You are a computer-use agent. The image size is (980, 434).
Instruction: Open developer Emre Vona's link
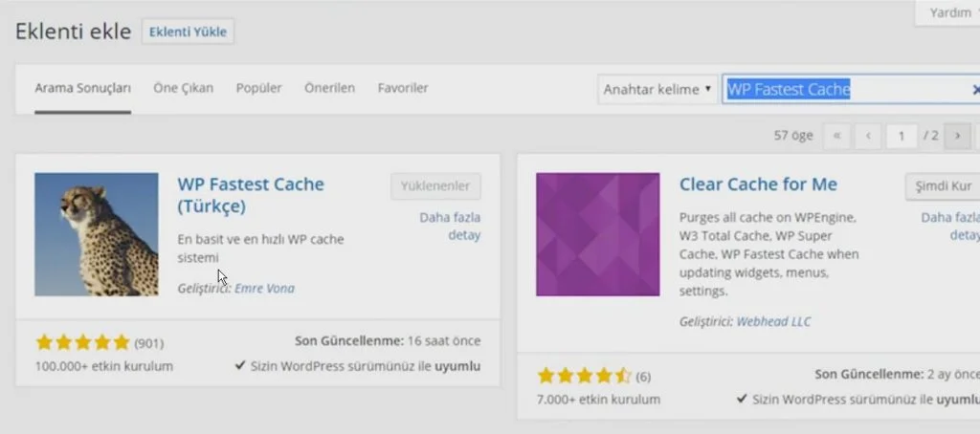265,288
